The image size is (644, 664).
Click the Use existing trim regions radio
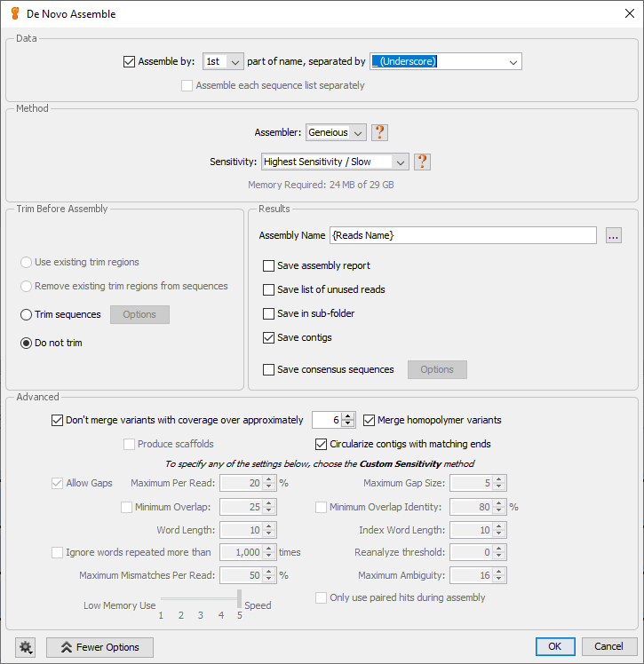click(27, 263)
